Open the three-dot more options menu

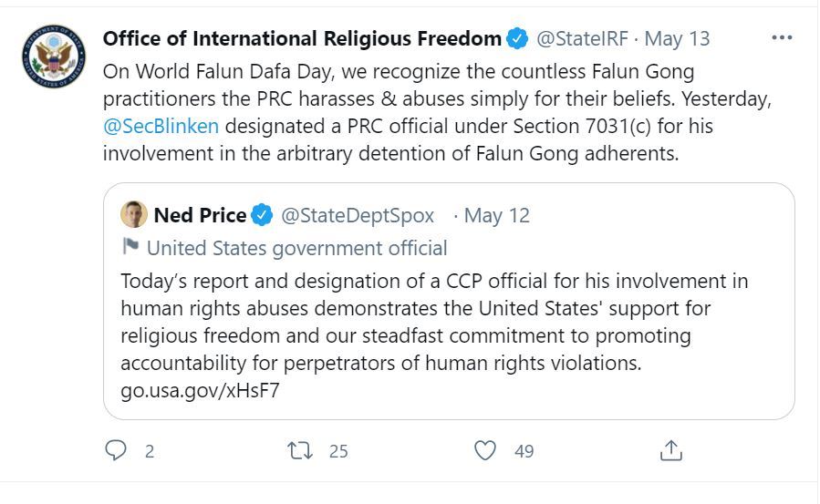tap(782, 38)
